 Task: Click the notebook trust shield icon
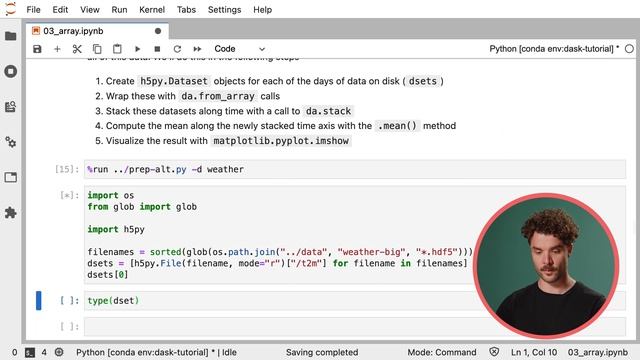point(494,352)
